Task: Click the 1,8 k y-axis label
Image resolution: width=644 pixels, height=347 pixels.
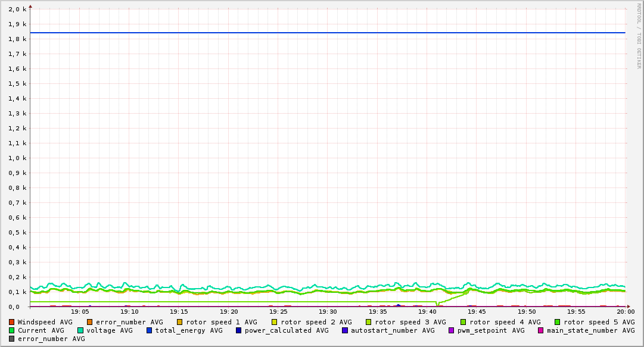Action: pos(17,39)
